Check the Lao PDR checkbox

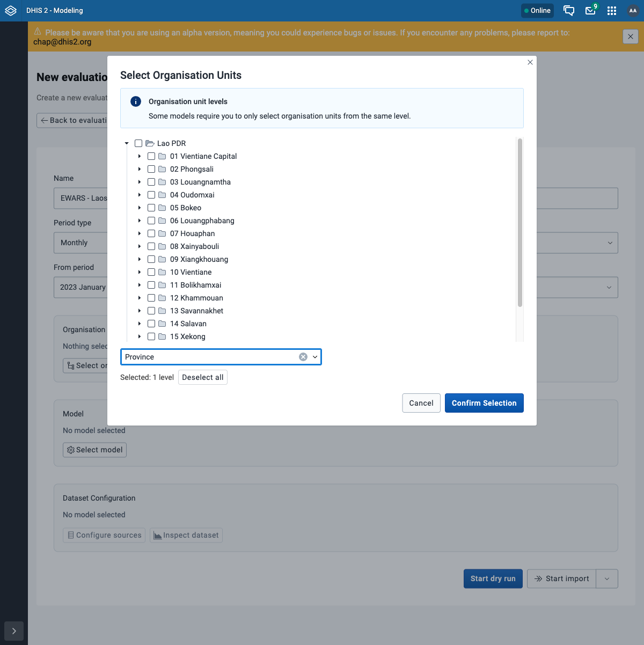click(138, 143)
